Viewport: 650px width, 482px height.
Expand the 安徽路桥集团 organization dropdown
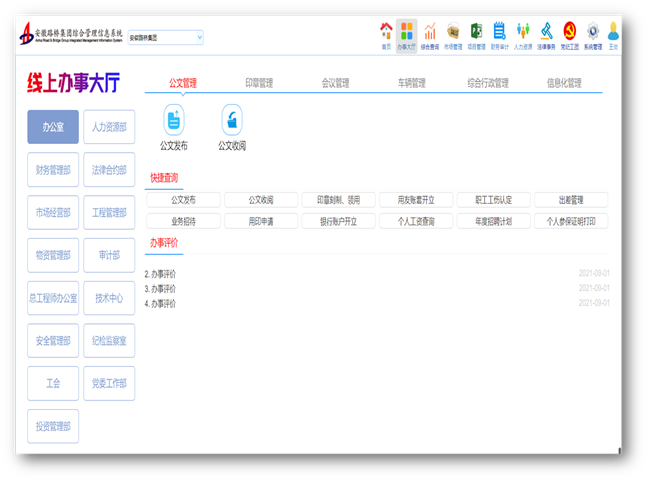(165, 37)
